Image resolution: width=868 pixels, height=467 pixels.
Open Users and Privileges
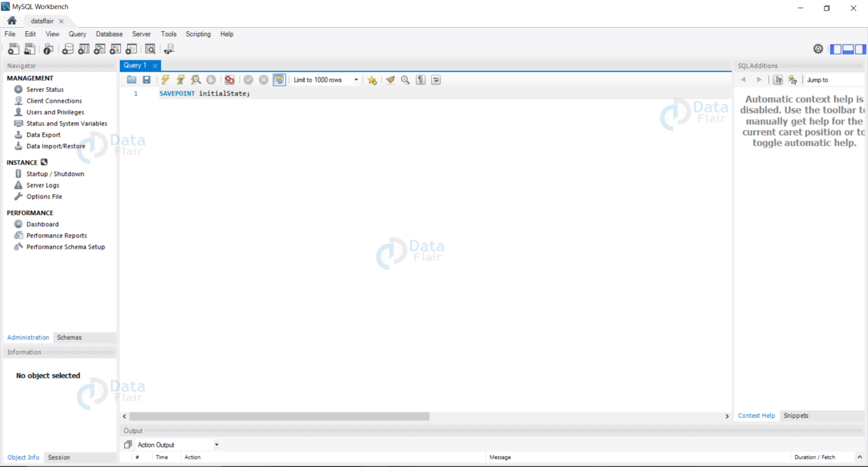tap(55, 112)
